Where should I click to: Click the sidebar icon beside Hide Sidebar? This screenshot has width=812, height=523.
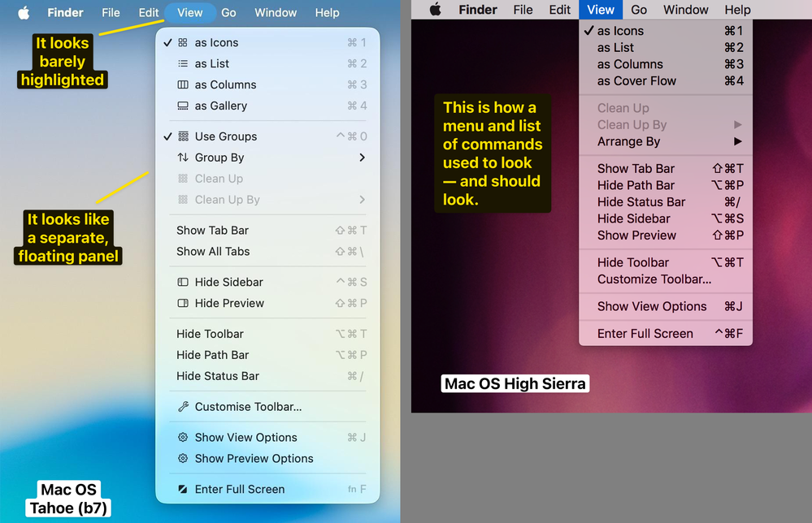pos(183,282)
